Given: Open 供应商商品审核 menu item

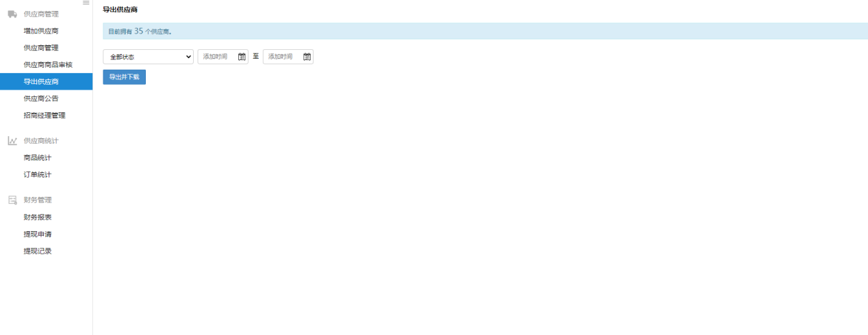Looking at the screenshot, I should 47,65.
